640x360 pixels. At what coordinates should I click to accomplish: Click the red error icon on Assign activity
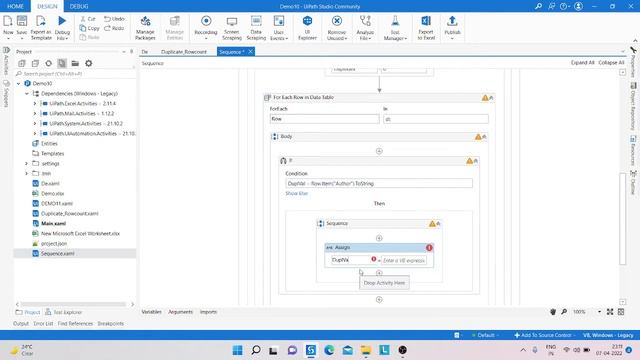click(x=429, y=248)
